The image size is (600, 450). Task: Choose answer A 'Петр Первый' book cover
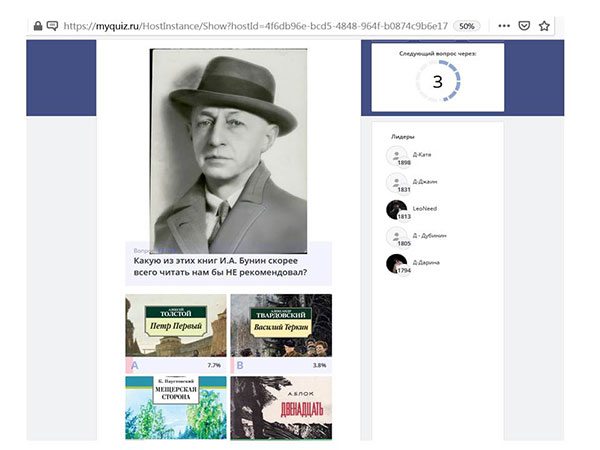point(176,326)
